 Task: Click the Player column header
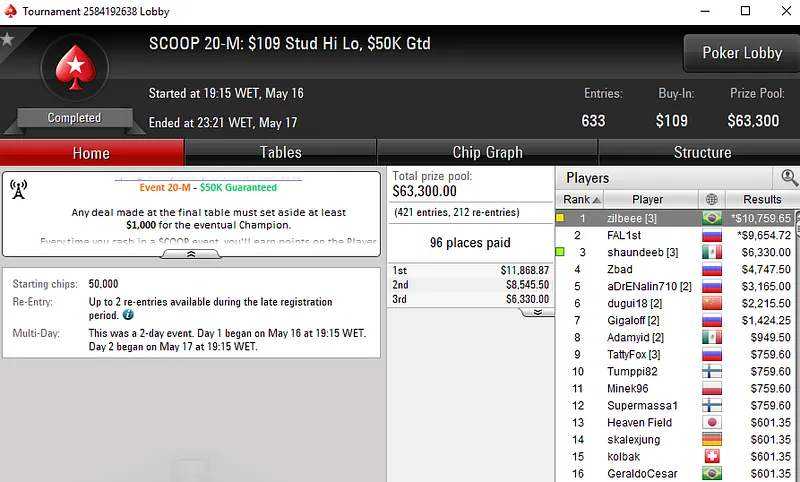coord(647,199)
